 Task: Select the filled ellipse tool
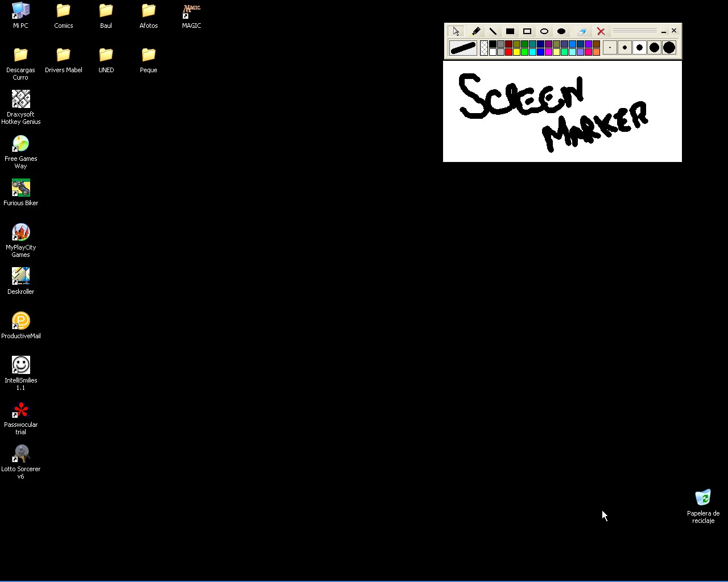click(561, 31)
